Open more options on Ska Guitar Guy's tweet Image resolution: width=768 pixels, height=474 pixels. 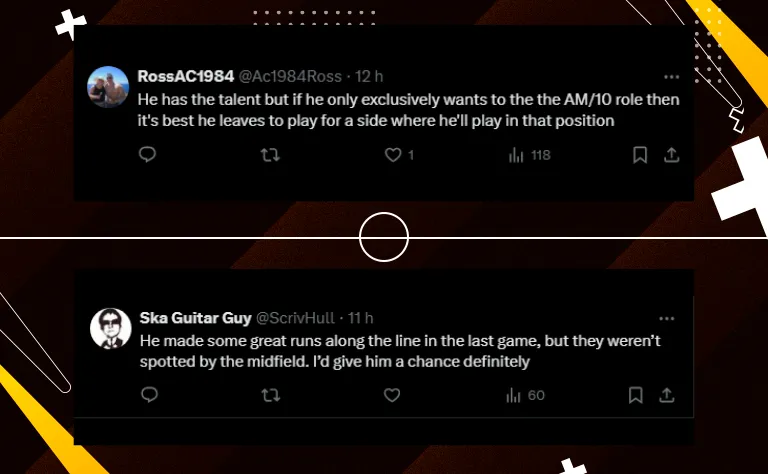667,318
